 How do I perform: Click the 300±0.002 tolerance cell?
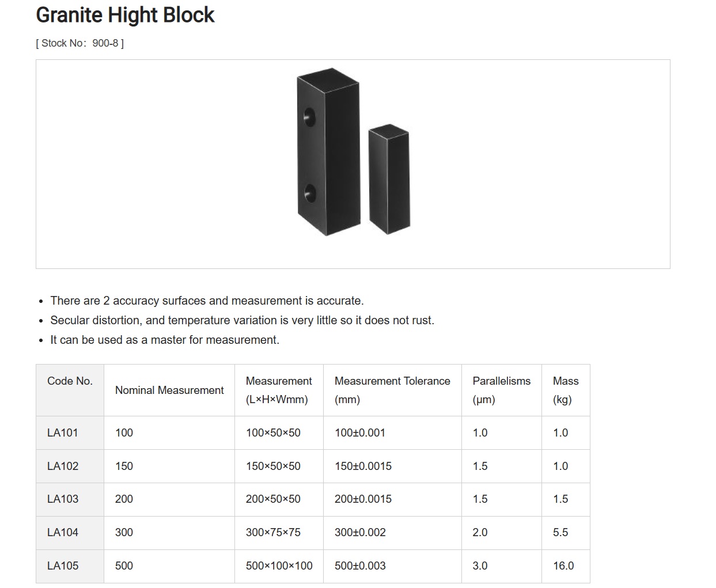pos(392,533)
